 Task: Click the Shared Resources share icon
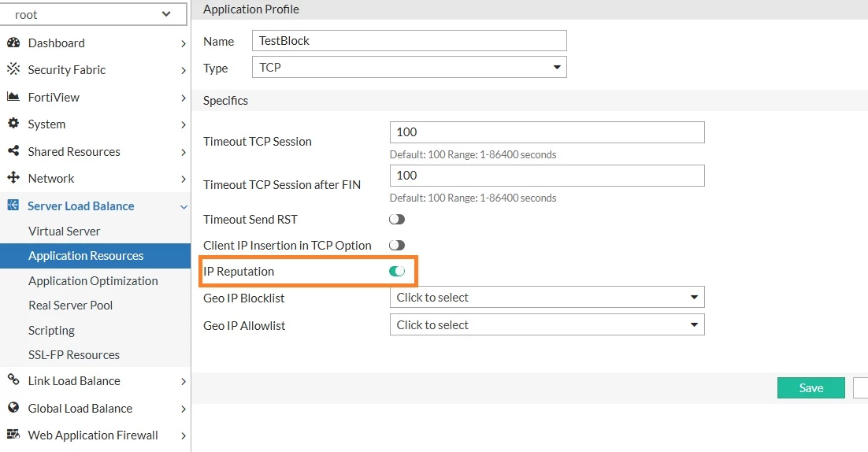click(13, 150)
